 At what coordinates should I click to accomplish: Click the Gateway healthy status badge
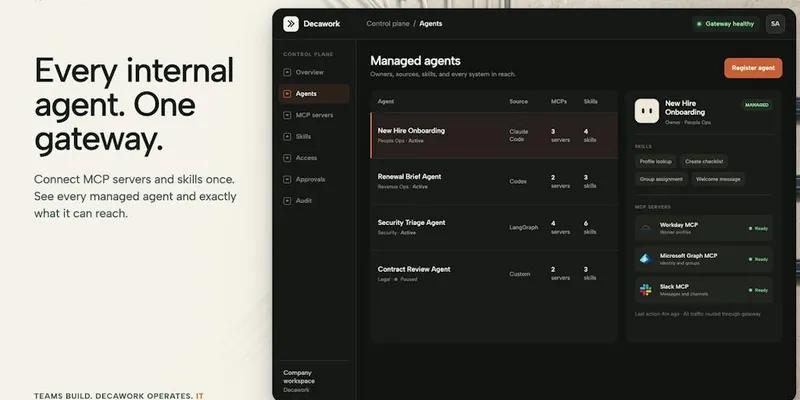726,23
